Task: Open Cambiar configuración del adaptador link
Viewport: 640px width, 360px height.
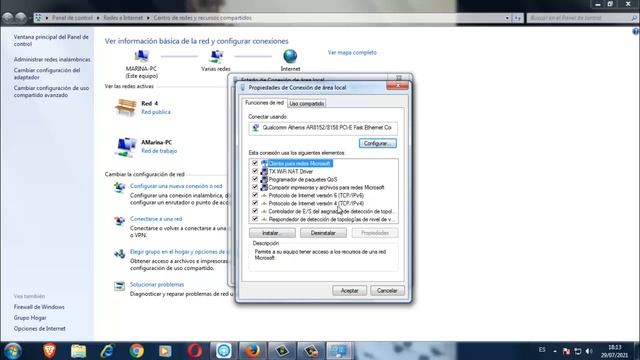Action: pyautogui.click(x=47, y=73)
